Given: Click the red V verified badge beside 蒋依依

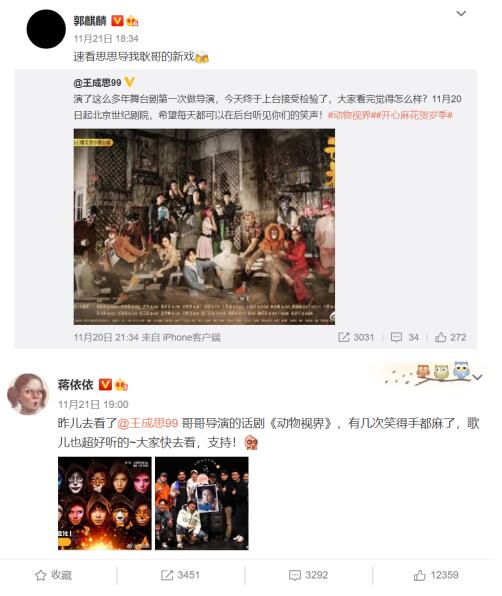Looking at the screenshot, I should [x=105, y=385].
